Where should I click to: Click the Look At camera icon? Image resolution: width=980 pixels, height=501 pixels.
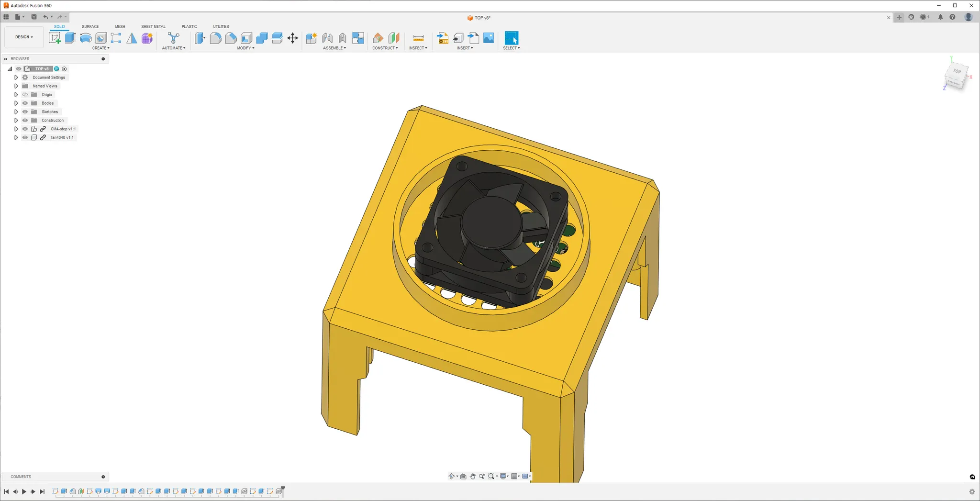pos(463,476)
